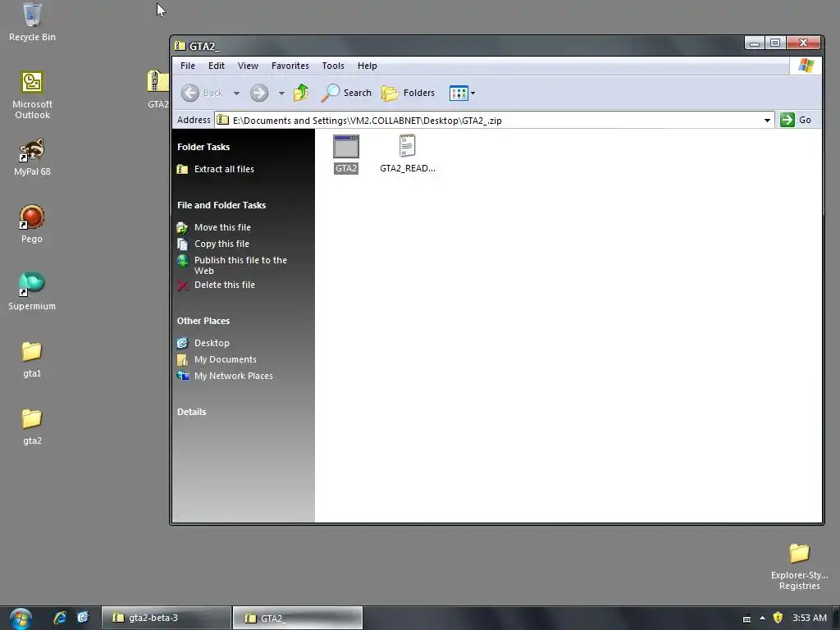The image size is (840, 630).
Task: Open the File menu
Action: pos(188,66)
